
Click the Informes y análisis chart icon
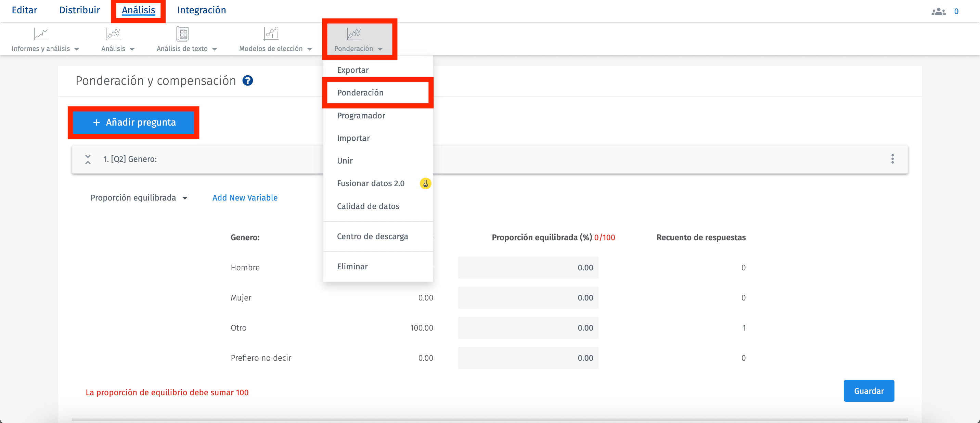pos(41,34)
